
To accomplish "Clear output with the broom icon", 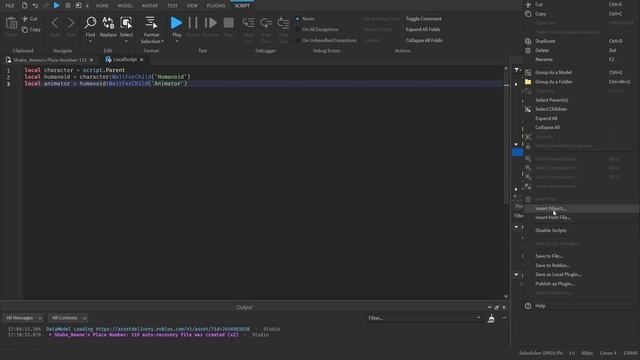I will click(491, 318).
